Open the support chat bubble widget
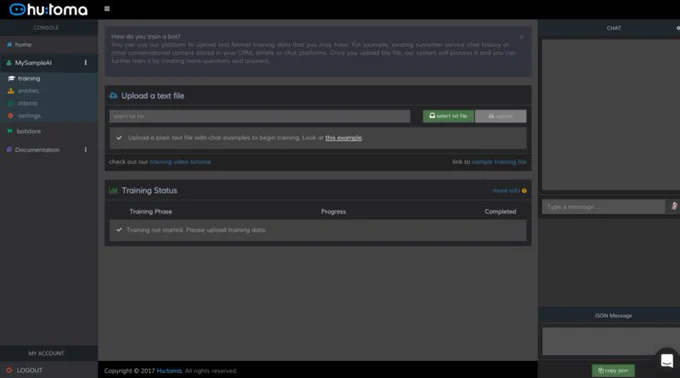The image size is (680, 378). coord(667,360)
